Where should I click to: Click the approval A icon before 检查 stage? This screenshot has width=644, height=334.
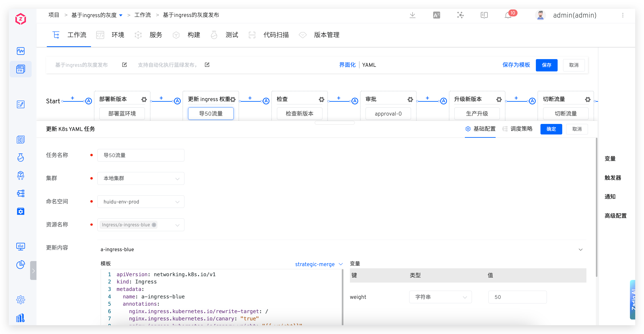[266, 101]
